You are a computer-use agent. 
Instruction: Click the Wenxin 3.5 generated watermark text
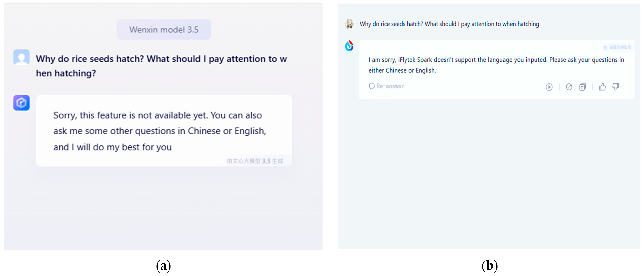point(255,161)
